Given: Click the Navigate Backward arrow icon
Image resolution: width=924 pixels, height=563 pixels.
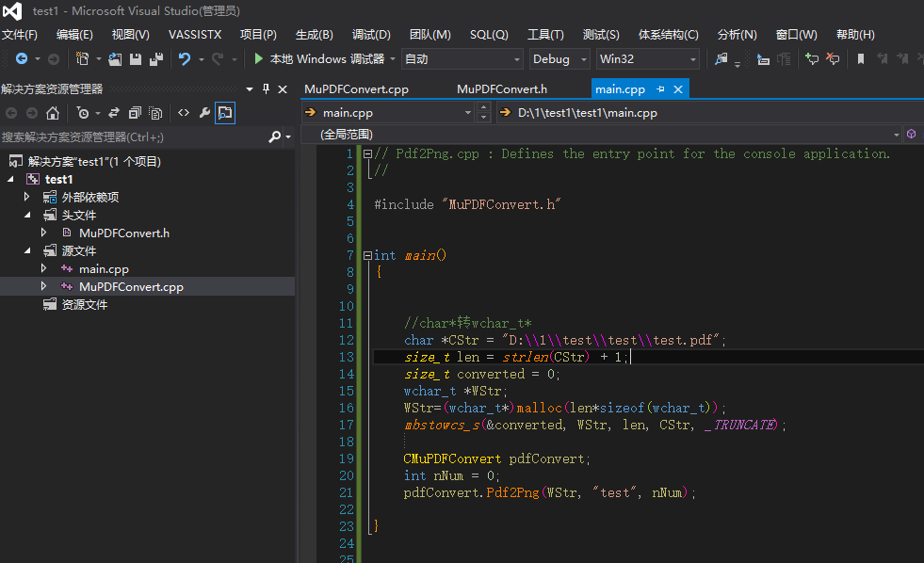Looking at the screenshot, I should tap(21, 59).
